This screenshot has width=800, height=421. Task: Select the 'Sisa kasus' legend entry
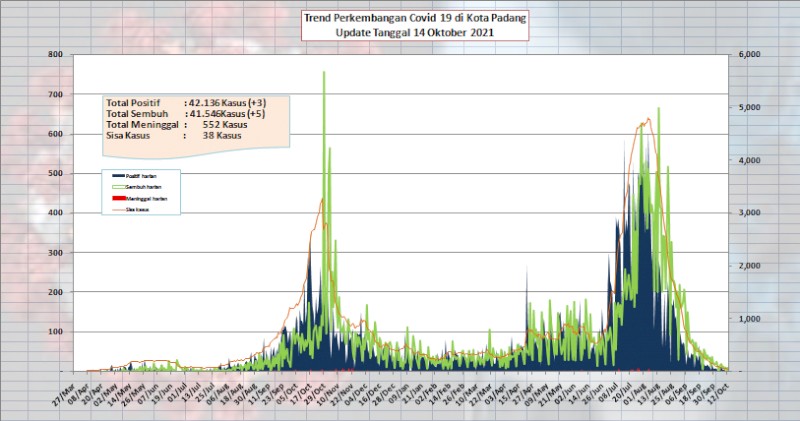tap(131, 210)
